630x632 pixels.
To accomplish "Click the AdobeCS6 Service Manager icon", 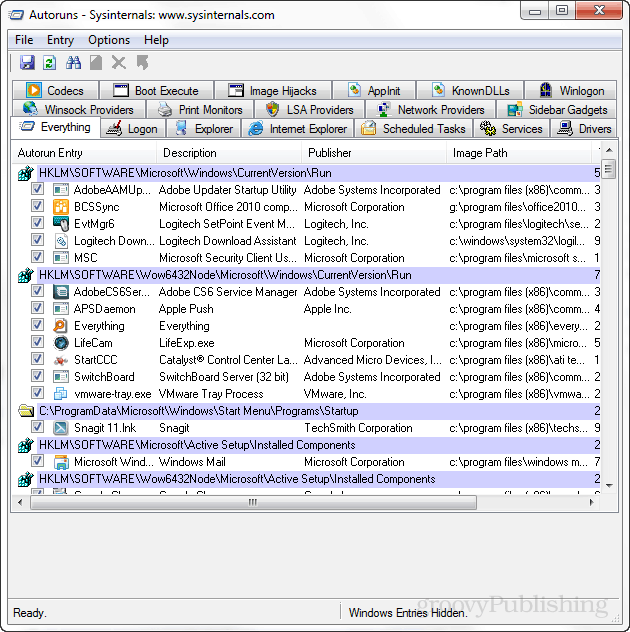I will click(x=60, y=292).
